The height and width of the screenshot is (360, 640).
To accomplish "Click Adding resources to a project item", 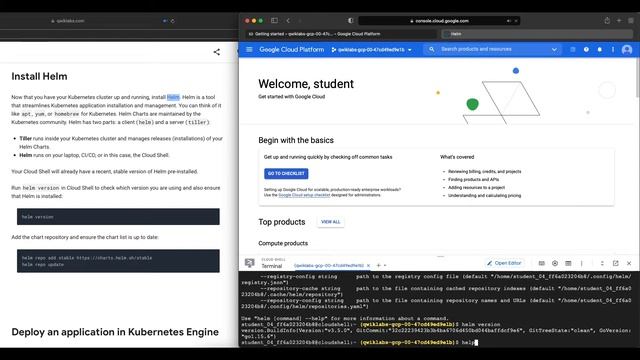I will point(476,187).
